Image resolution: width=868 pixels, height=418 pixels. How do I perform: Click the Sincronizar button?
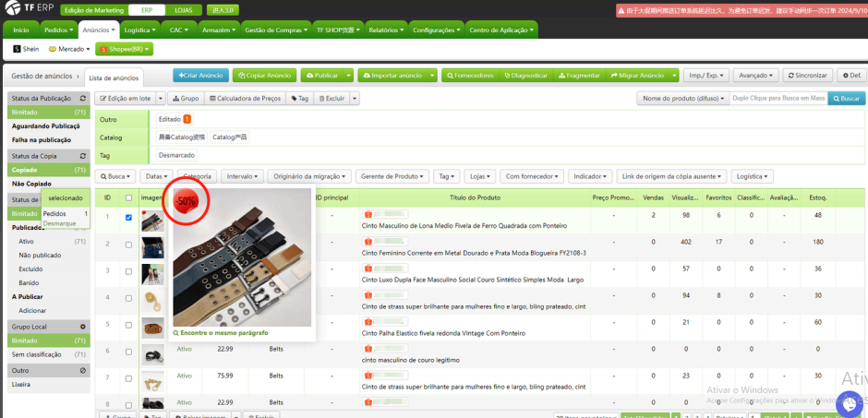point(807,75)
